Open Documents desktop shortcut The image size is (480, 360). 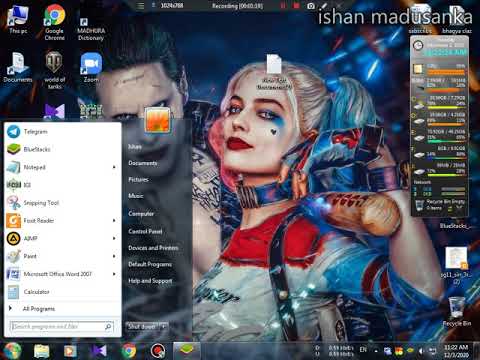[18, 67]
